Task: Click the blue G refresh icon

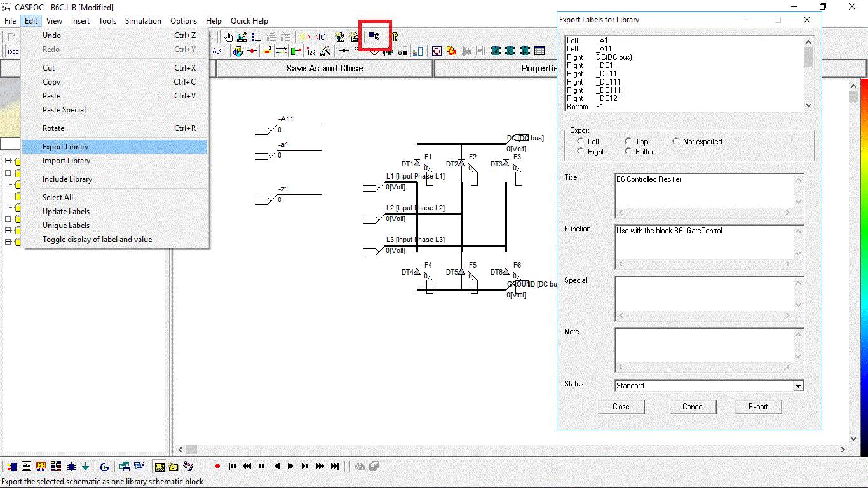Action: 105,466
